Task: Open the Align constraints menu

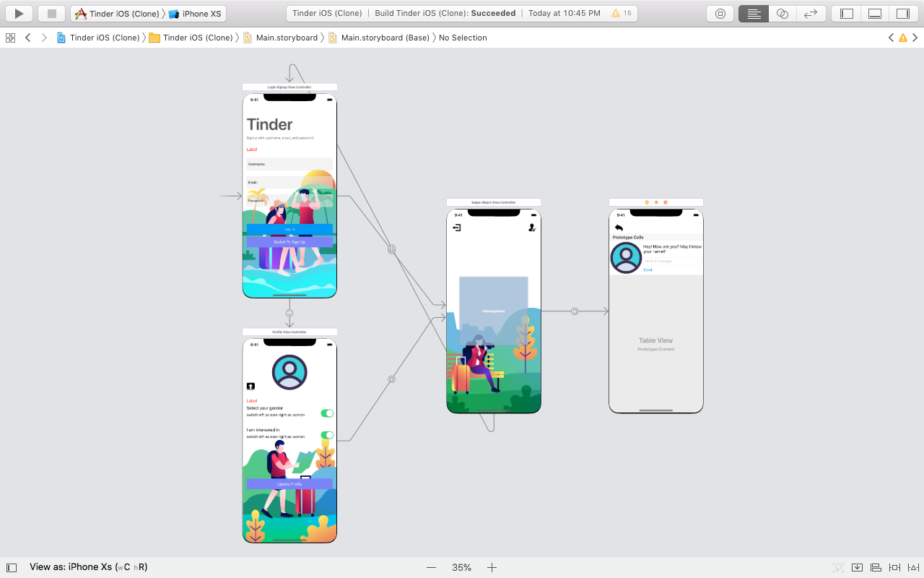Action: click(876, 568)
